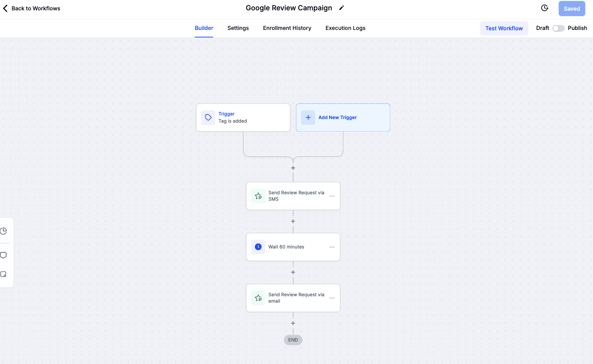Image resolution: width=593 pixels, height=364 pixels.
Task: Click the plus above the END node
Action: [x=293, y=323]
